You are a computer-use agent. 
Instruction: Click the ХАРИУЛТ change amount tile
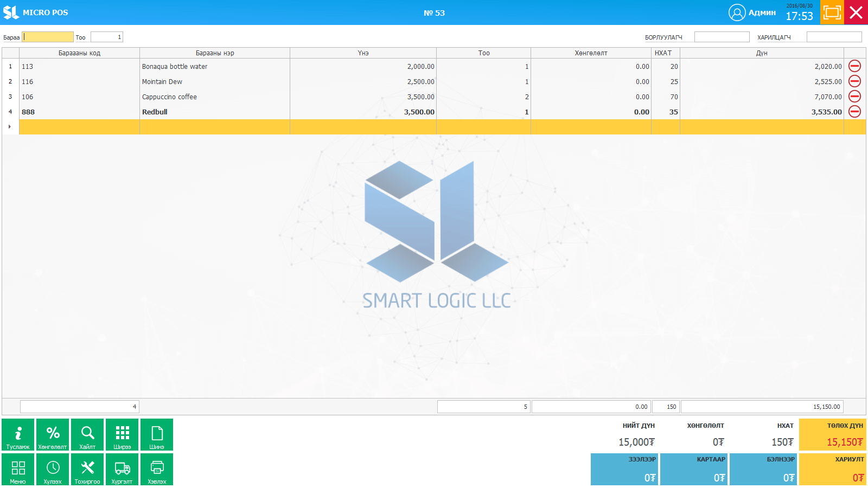click(833, 469)
